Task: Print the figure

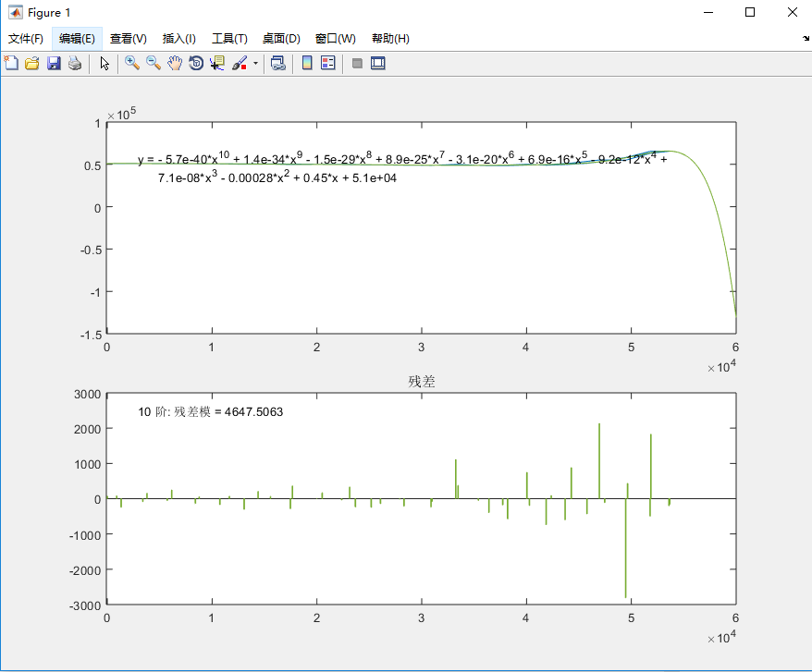Action: [75, 63]
